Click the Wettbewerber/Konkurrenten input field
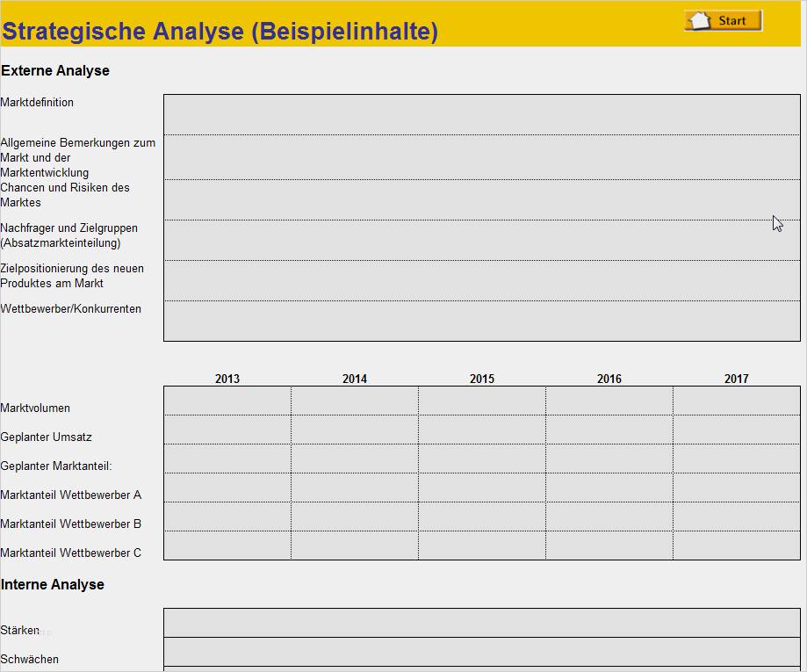Image resolution: width=807 pixels, height=672 pixels. tap(482, 321)
